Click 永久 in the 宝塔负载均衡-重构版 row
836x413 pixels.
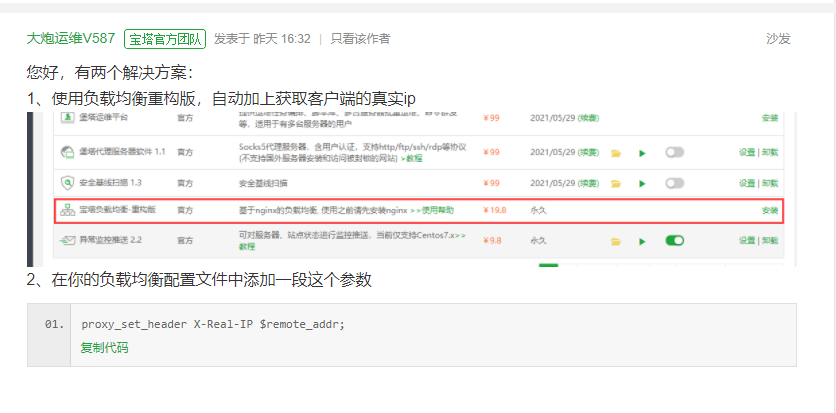tap(538, 210)
